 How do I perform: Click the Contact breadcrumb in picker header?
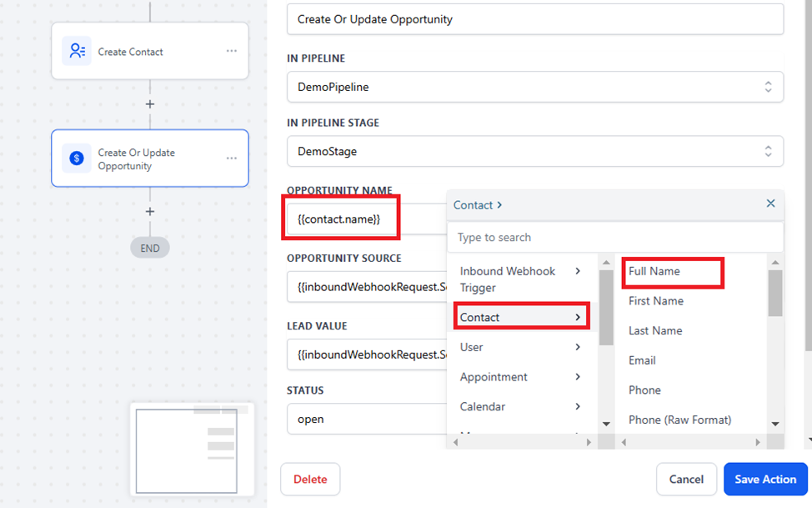point(474,204)
